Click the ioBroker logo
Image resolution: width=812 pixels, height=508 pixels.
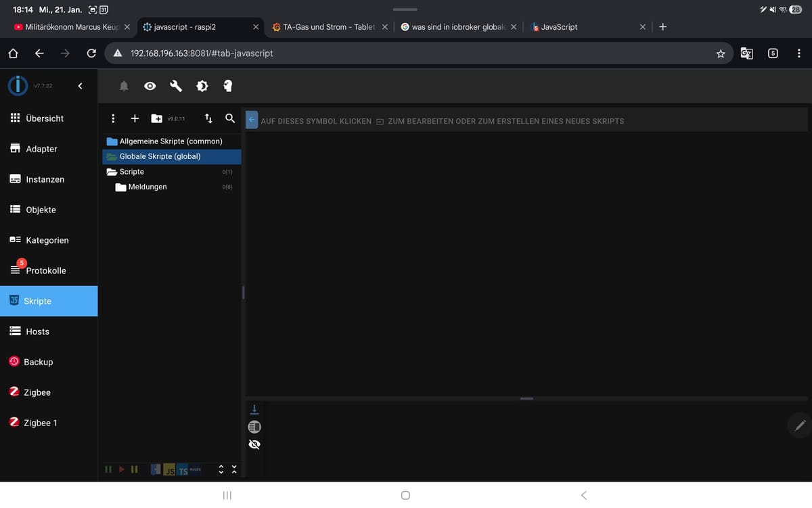click(x=17, y=86)
